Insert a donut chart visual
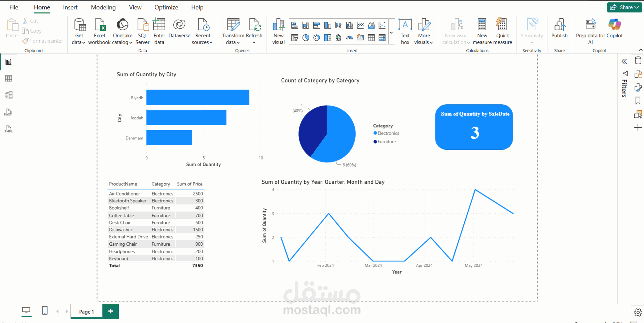Image resolution: width=644 pixels, height=323 pixels. click(x=316, y=38)
